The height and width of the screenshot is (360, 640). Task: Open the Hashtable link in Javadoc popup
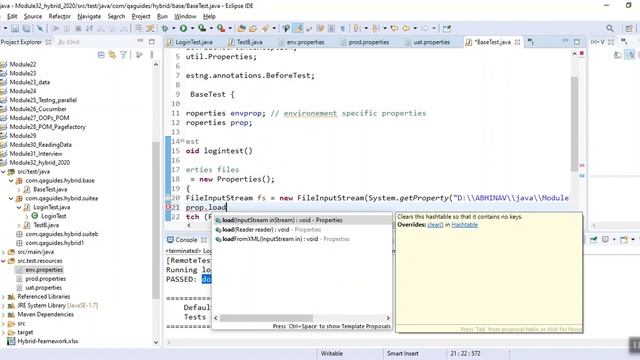(464, 225)
